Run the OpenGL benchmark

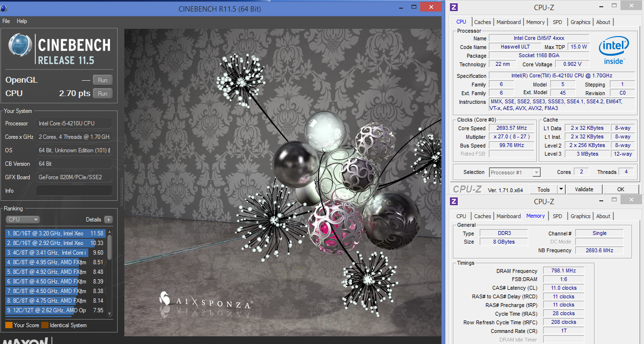(x=103, y=80)
